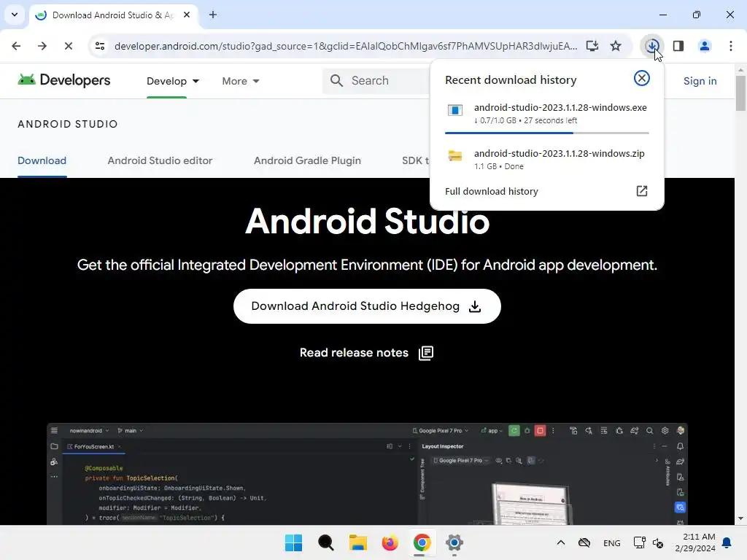Click the scrollbar down arrow
The image size is (747, 560).
pos(740,518)
